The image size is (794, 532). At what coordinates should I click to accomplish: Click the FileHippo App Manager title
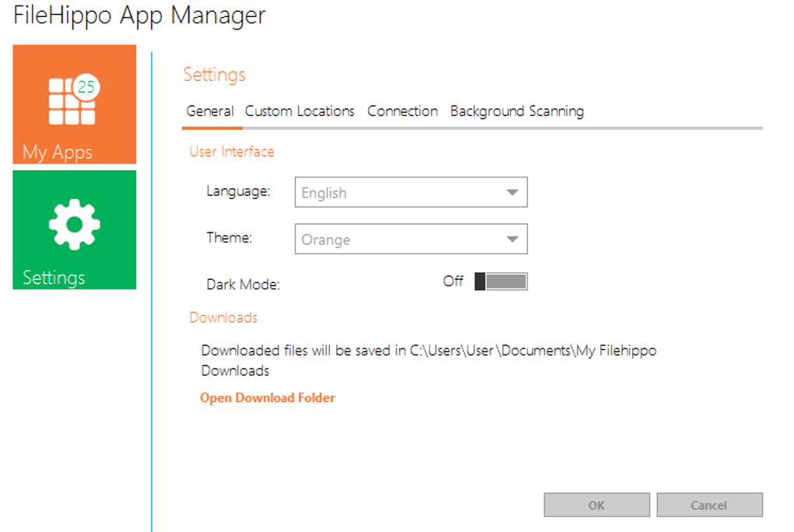(140, 16)
